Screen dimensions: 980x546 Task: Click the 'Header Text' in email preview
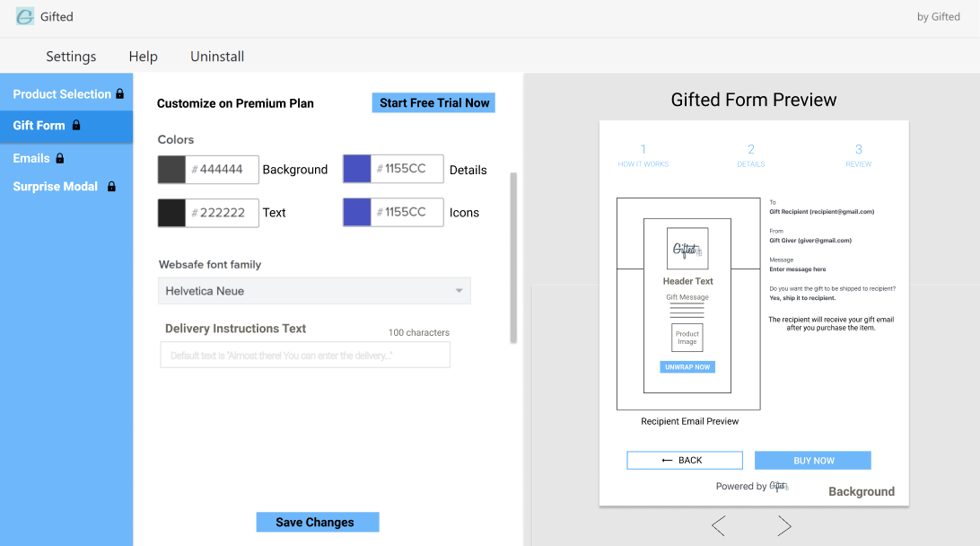[x=687, y=281]
